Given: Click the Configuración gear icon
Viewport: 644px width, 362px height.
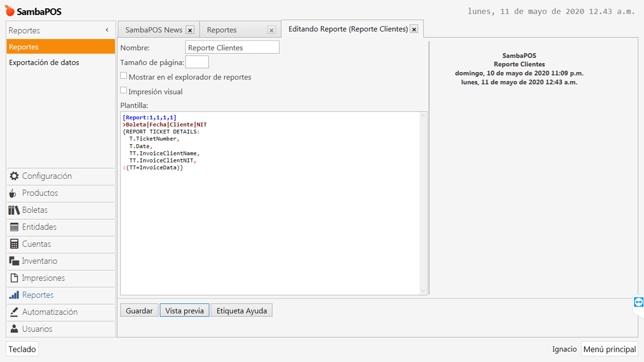Looking at the screenshot, I should pos(14,176).
